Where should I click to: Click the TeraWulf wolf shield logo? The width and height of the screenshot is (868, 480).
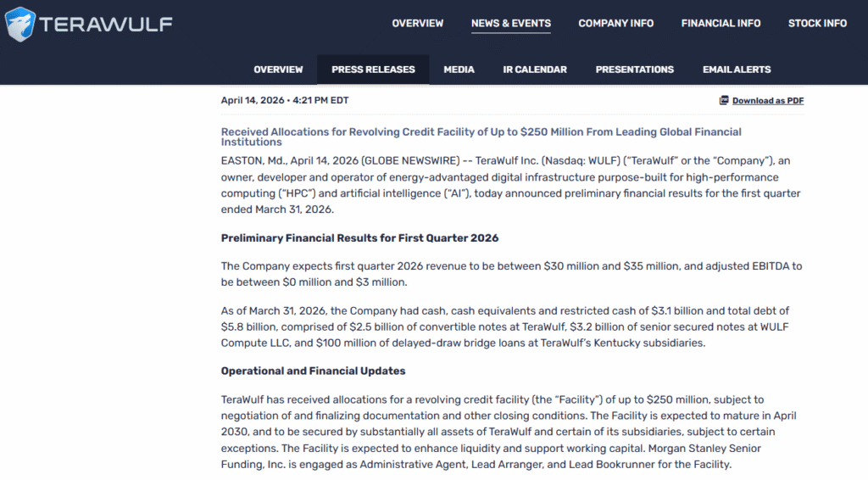[x=20, y=24]
